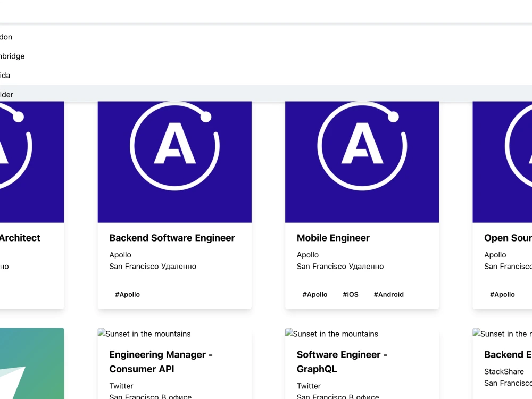The height and width of the screenshot is (399, 532).
Task: Filter by the #iOS tag
Action: point(351,295)
